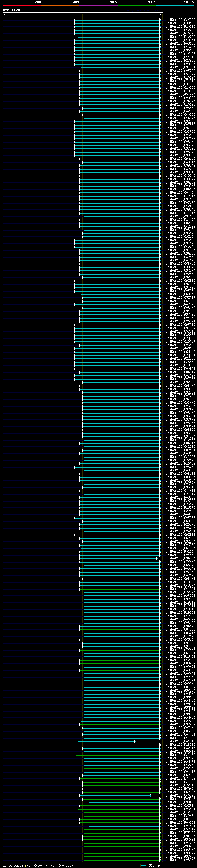This screenshot has width=197, height=868.
Task: Select hit label UniRef100_P32764
Action: [180, 551]
